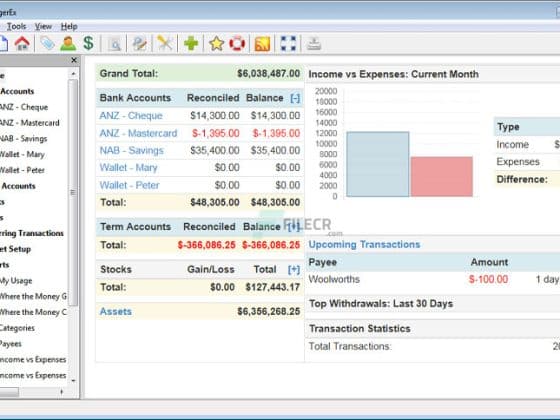Collapse Bank Accounts with the [-] toggle
The image size is (560, 420).
295,98
